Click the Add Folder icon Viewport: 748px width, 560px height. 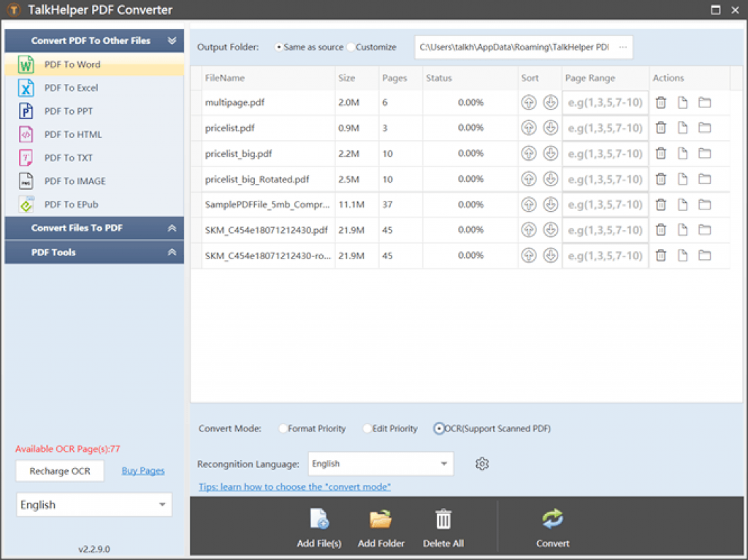coord(381,519)
